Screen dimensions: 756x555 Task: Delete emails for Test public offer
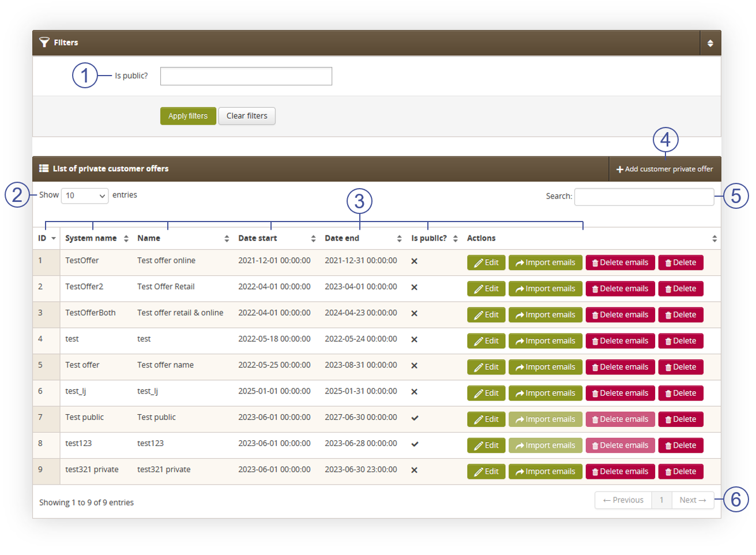[620, 419]
